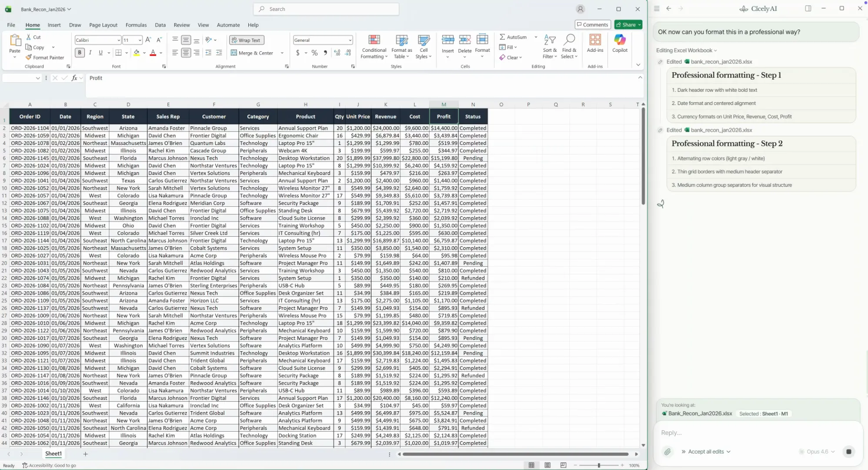Open the Comments button

pos(592,25)
